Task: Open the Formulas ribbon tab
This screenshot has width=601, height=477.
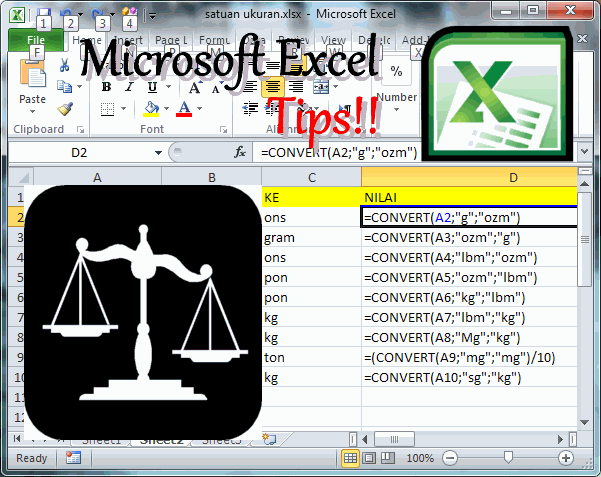Action: 214,40
